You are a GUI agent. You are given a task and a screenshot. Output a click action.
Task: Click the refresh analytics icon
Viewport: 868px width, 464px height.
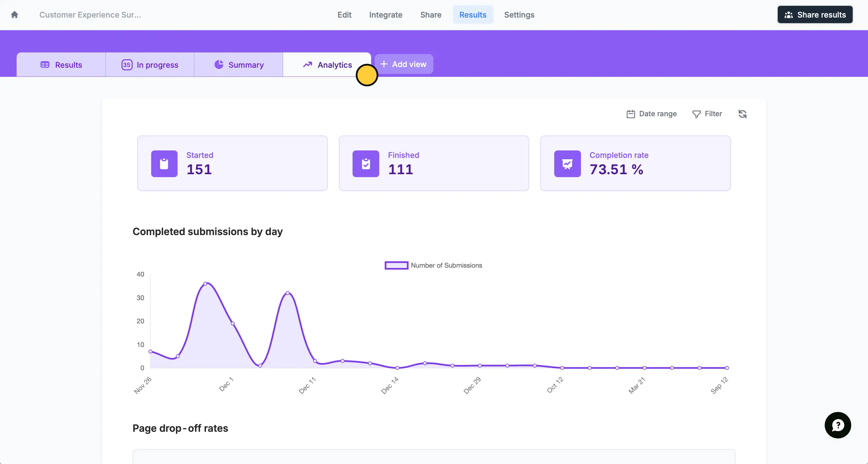742,114
